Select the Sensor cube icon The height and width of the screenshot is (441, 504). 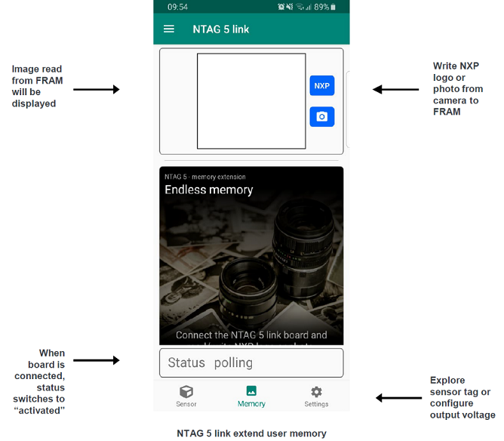click(186, 392)
